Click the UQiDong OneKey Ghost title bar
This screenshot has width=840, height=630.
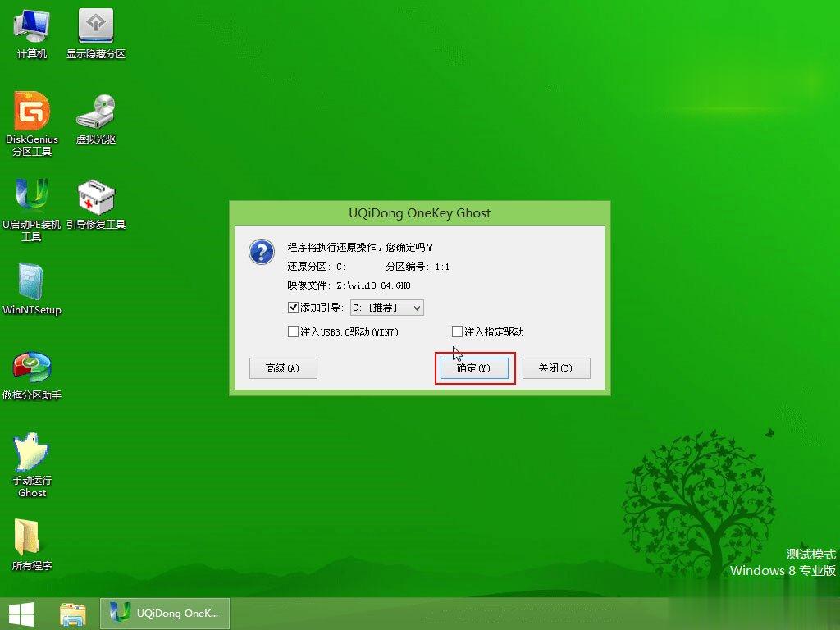point(419,213)
